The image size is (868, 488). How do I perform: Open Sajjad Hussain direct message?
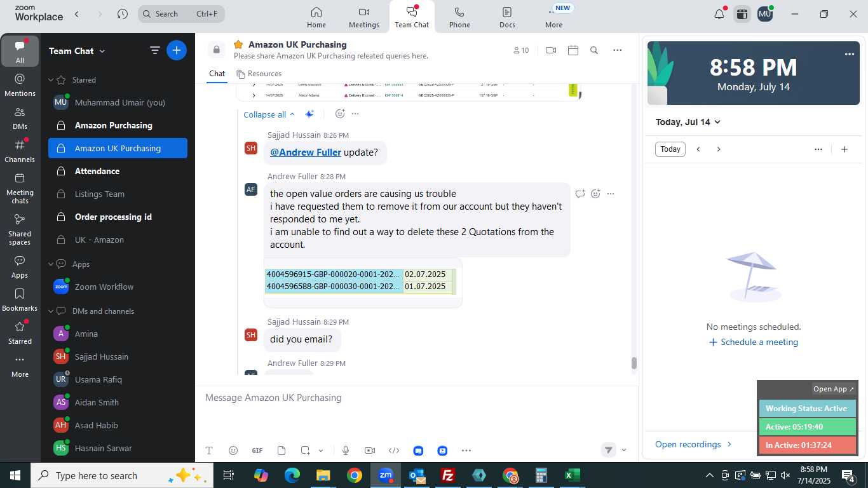[118, 356]
